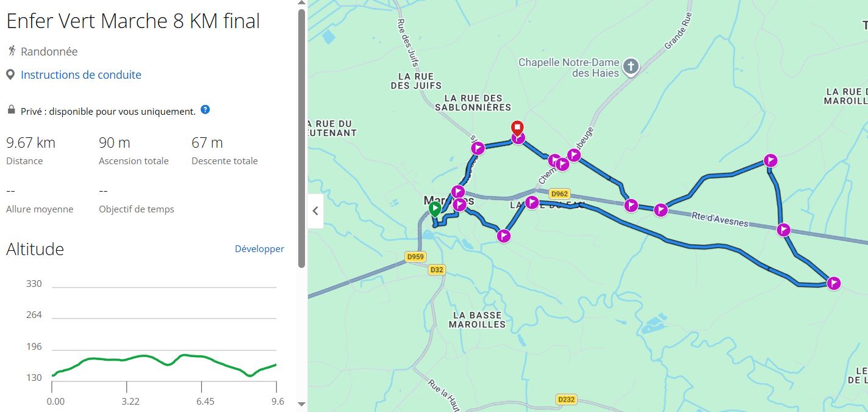
Task: Click the lock icon beside Privé
Action: click(x=11, y=110)
